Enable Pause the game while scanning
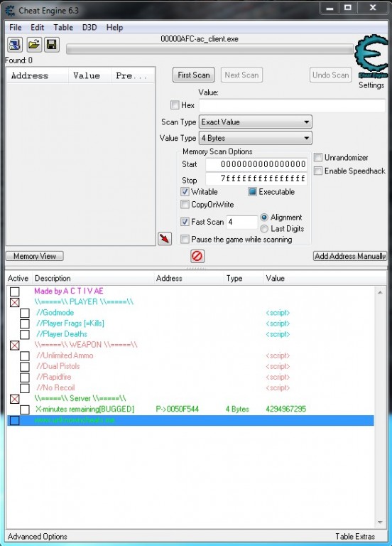392x546 pixels. (x=185, y=239)
